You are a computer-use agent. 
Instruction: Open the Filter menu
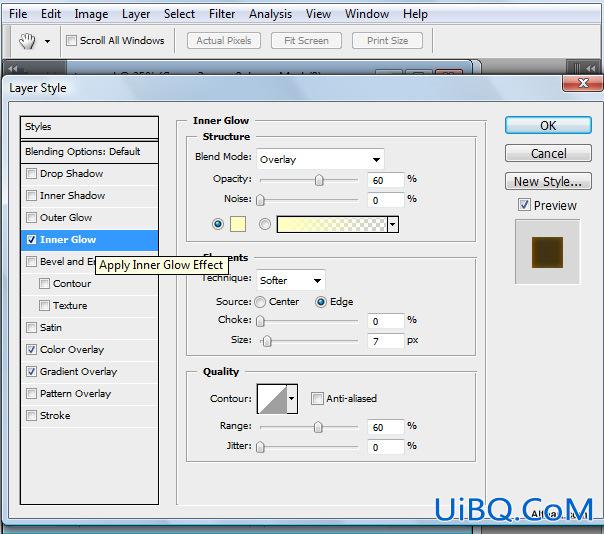[222, 14]
